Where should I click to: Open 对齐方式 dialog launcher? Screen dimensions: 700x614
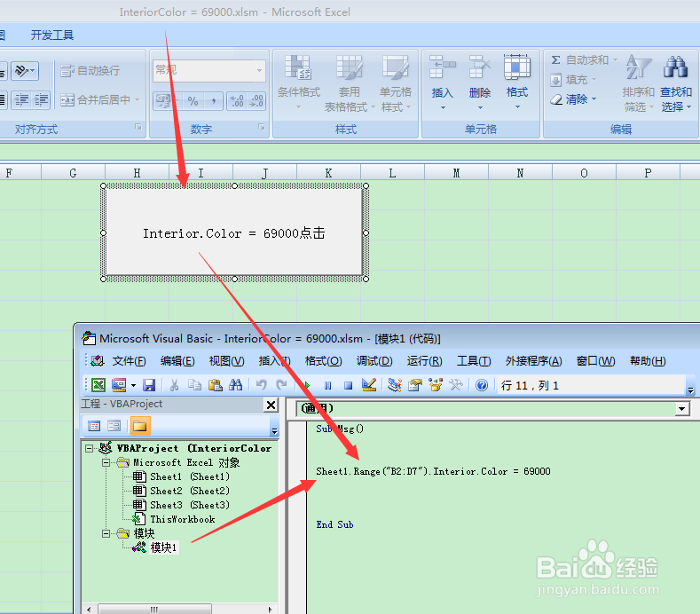(x=138, y=127)
